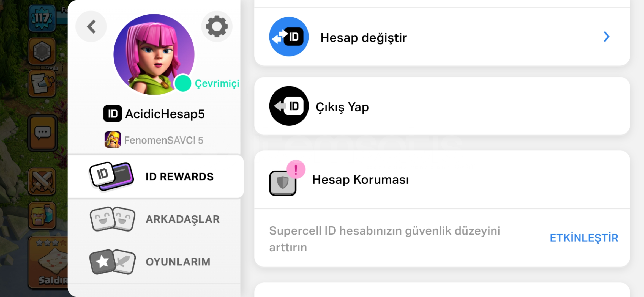Image resolution: width=644 pixels, height=297 pixels.
Task: Click the ID Rewards card icon
Action: (111, 176)
